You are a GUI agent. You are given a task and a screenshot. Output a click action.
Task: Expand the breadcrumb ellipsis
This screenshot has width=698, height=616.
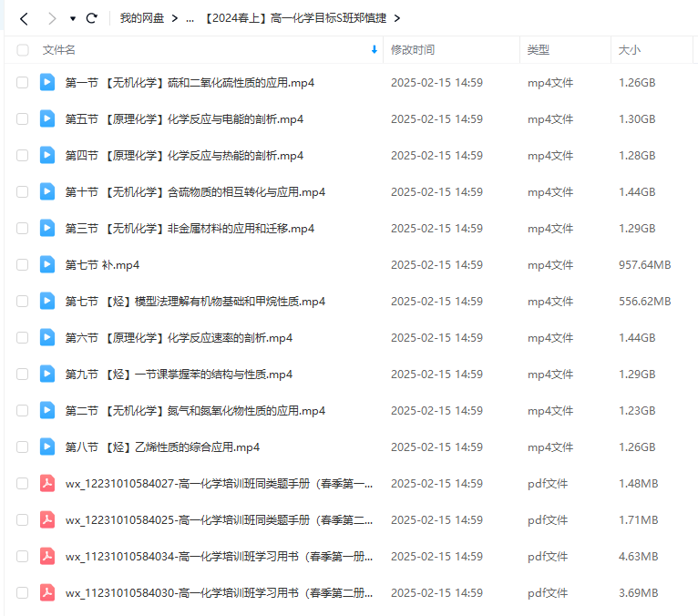click(x=190, y=19)
